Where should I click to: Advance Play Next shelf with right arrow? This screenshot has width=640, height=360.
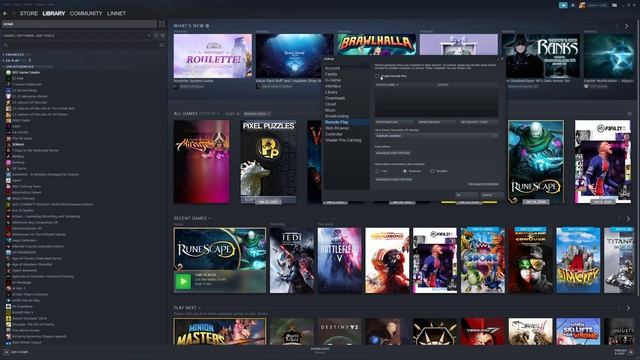pyautogui.click(x=628, y=308)
